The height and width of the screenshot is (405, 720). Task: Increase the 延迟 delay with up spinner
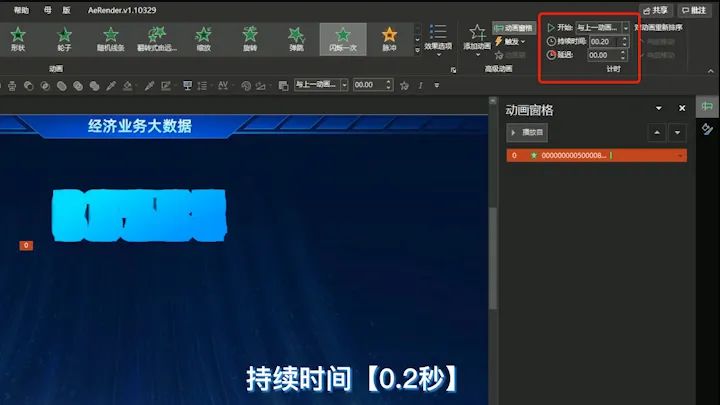click(x=623, y=52)
